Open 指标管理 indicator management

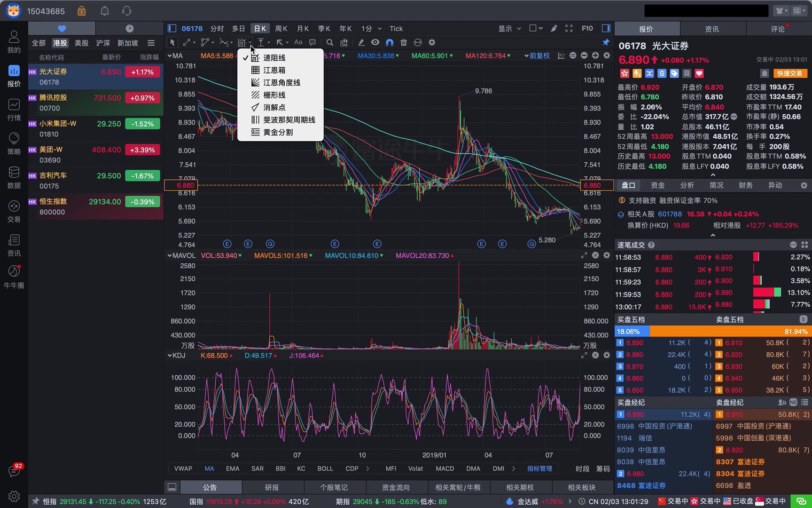pos(539,468)
